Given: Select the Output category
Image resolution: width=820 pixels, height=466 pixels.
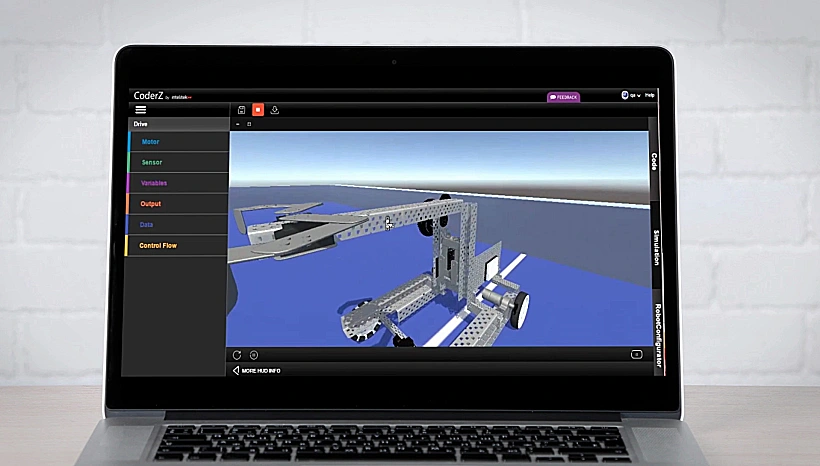Looking at the screenshot, I should coord(150,204).
